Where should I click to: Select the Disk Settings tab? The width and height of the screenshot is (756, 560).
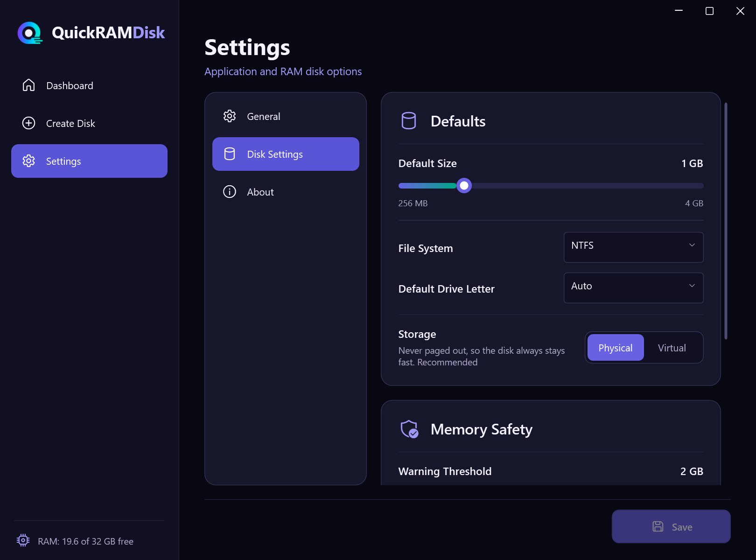[286, 154]
